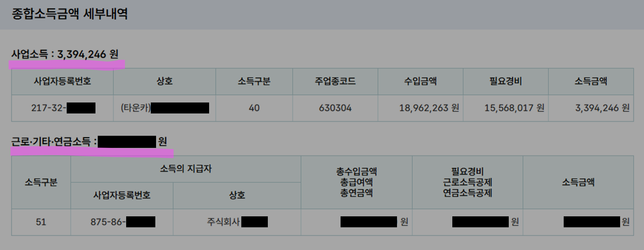The width and height of the screenshot is (644, 250).
Task: Click the 상호 header in the business income table
Action: click(x=164, y=81)
